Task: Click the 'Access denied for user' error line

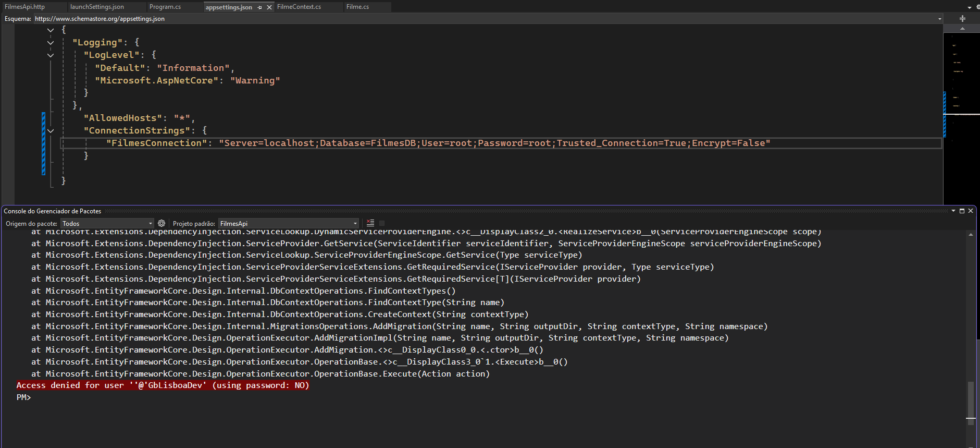Action: pyautogui.click(x=163, y=385)
